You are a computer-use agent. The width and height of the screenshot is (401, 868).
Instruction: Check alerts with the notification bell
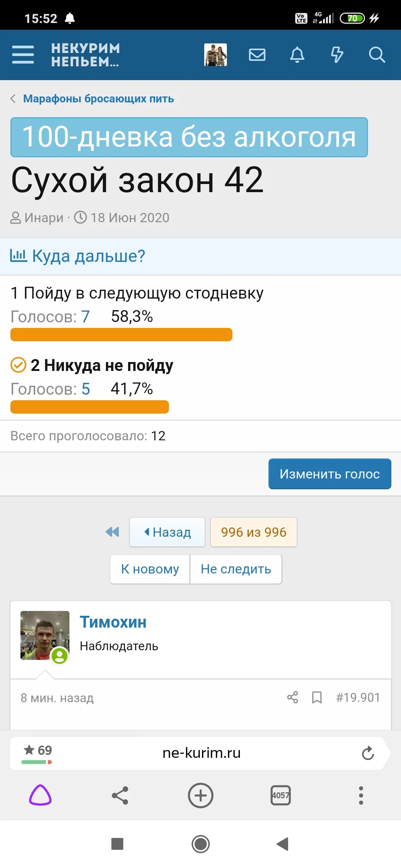pos(297,55)
